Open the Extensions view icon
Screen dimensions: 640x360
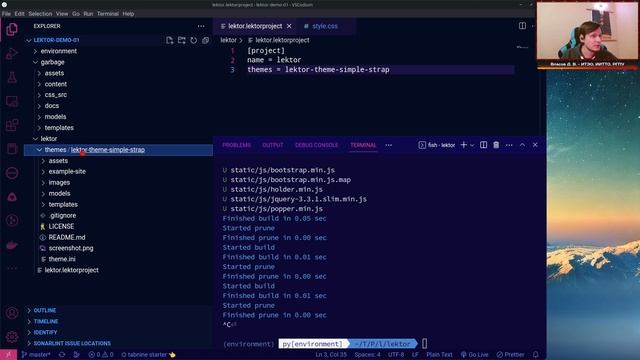[x=12, y=125]
